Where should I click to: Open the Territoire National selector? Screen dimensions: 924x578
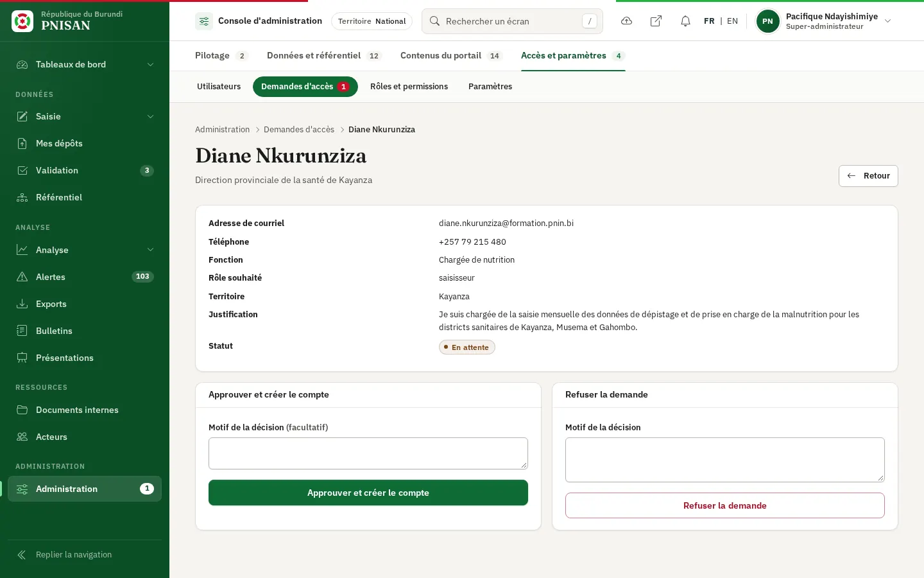[372, 21]
